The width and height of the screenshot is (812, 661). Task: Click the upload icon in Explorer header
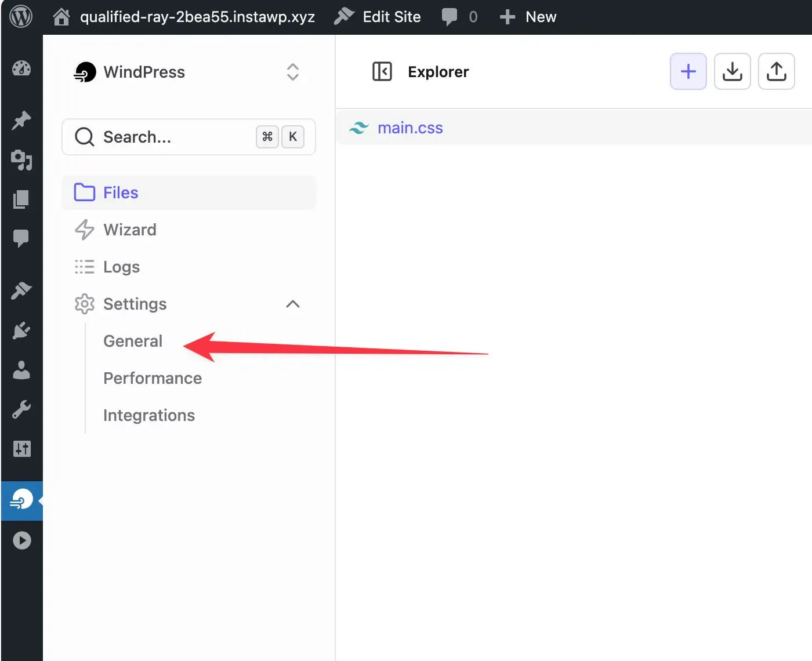[x=776, y=71]
